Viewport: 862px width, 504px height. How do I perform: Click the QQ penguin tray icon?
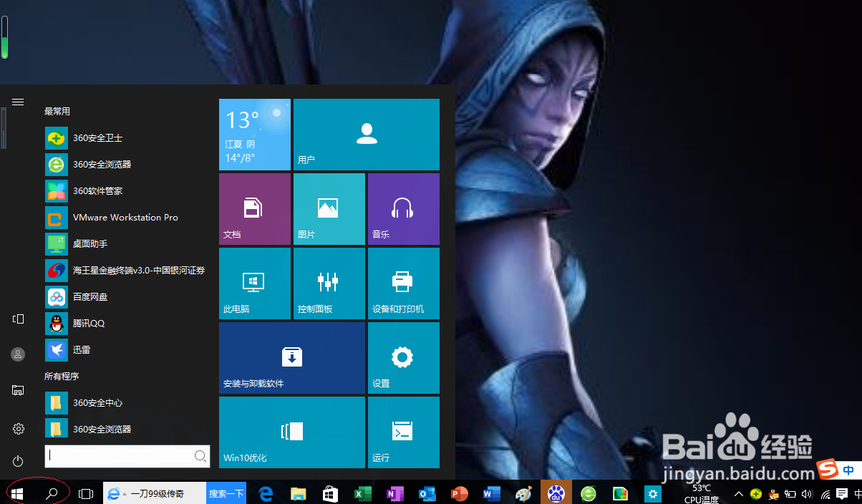[773, 494]
